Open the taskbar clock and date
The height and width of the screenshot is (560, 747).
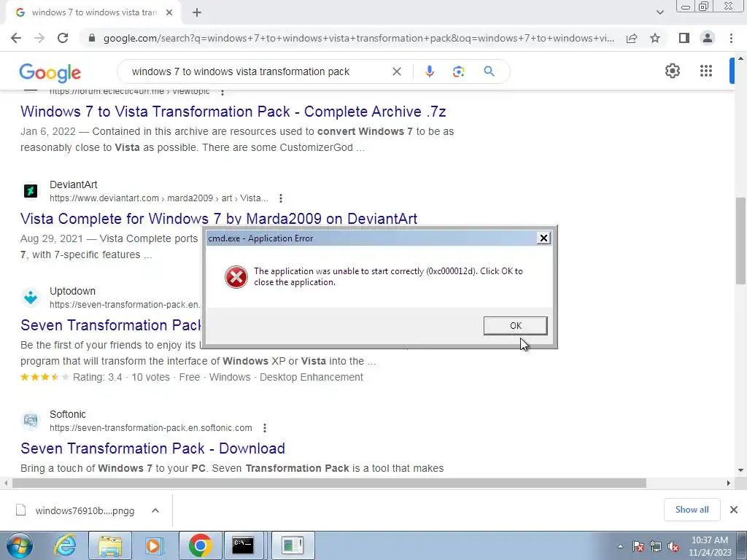(710, 546)
